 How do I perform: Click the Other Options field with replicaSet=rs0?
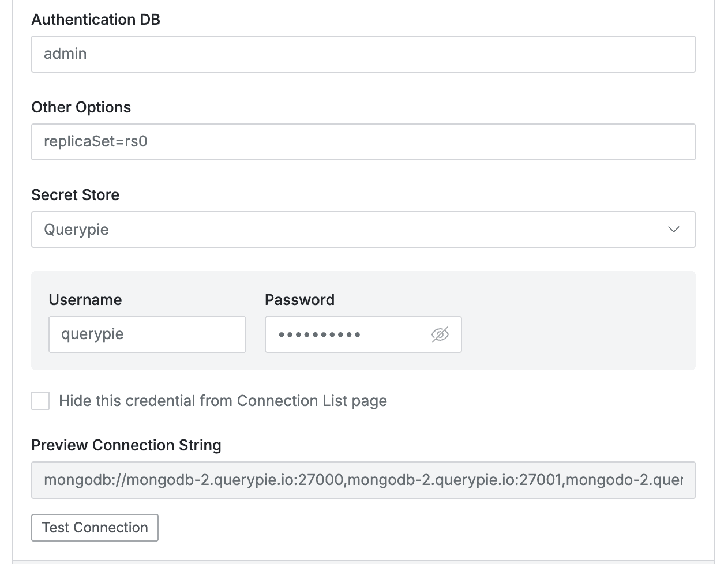click(x=363, y=141)
